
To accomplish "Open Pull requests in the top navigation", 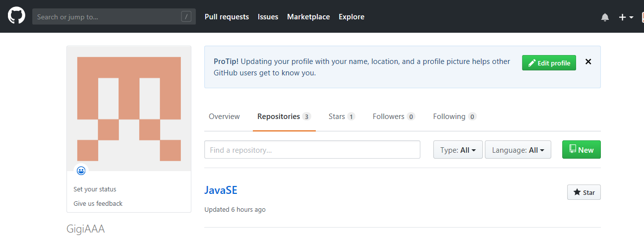I will [227, 17].
